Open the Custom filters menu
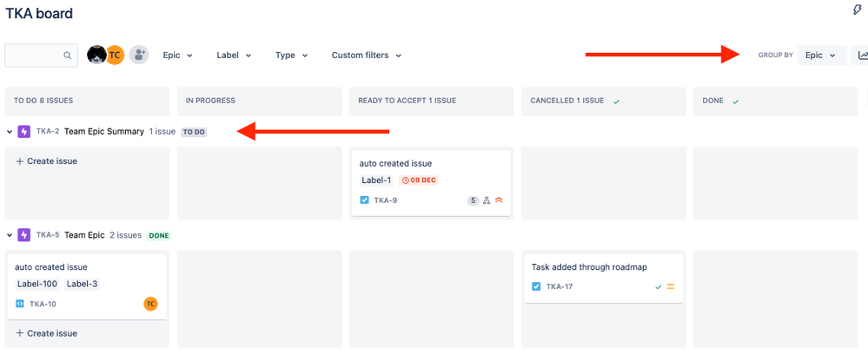868x354 pixels. (x=367, y=56)
